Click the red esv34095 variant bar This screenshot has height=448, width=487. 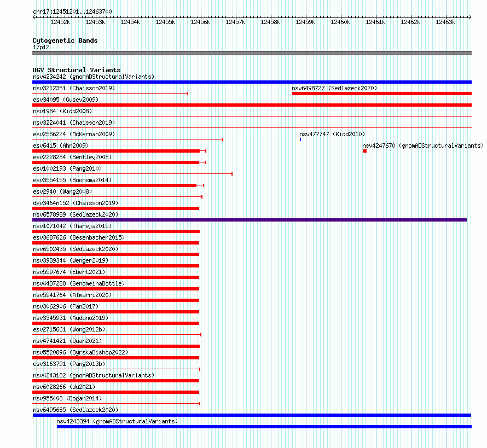[x=252, y=105]
